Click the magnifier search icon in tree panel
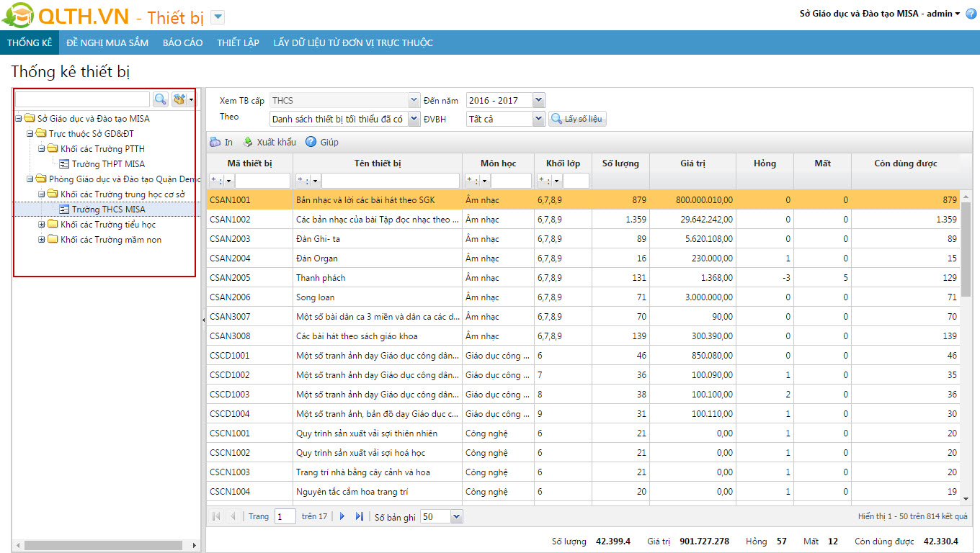This screenshot has width=980, height=553. tap(160, 99)
